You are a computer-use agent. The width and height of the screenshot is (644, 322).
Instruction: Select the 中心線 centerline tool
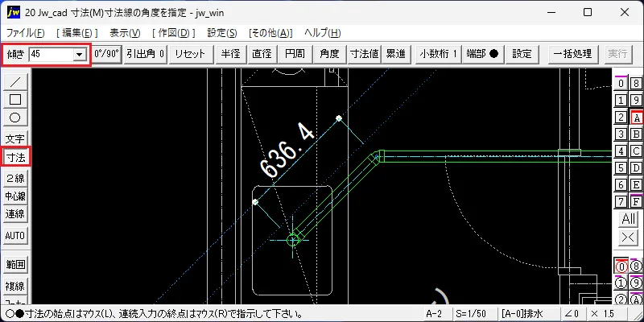15,196
